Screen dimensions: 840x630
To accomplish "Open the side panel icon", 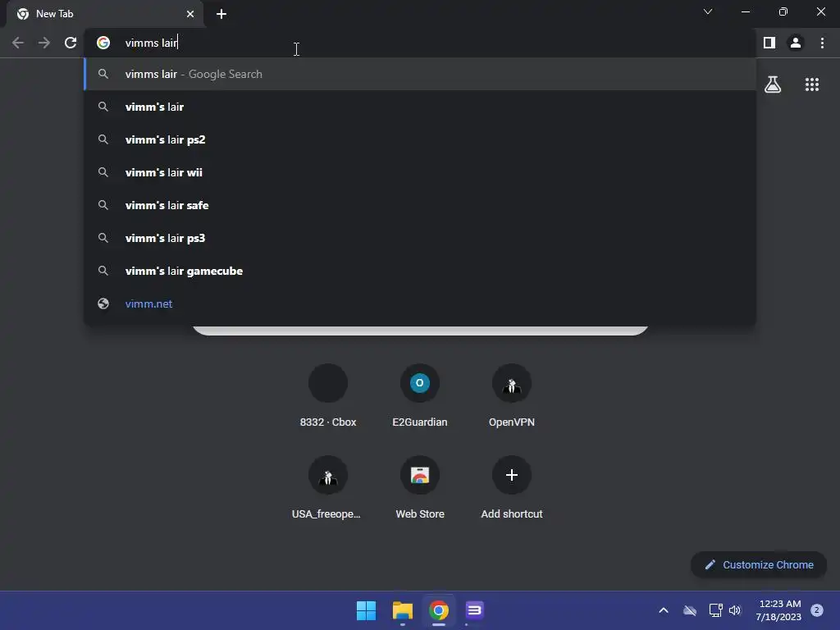I will (769, 43).
